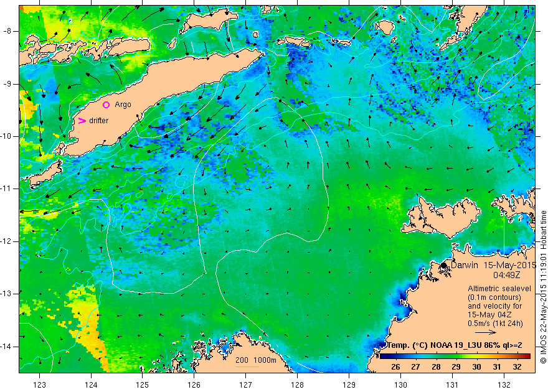Click the IMOS copyright timestamp text
The image size is (548, 392).
[x=543, y=287]
